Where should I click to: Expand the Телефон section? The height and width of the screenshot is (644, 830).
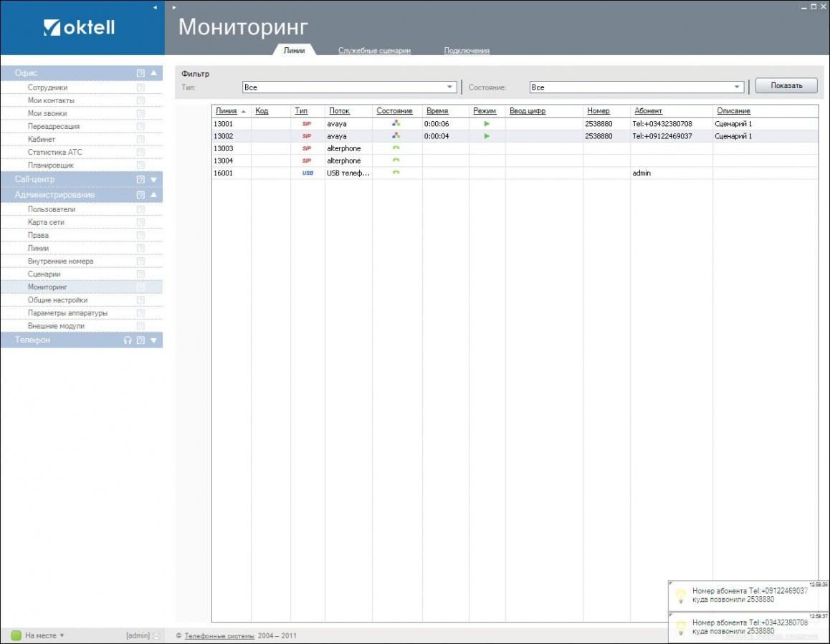coord(153,340)
